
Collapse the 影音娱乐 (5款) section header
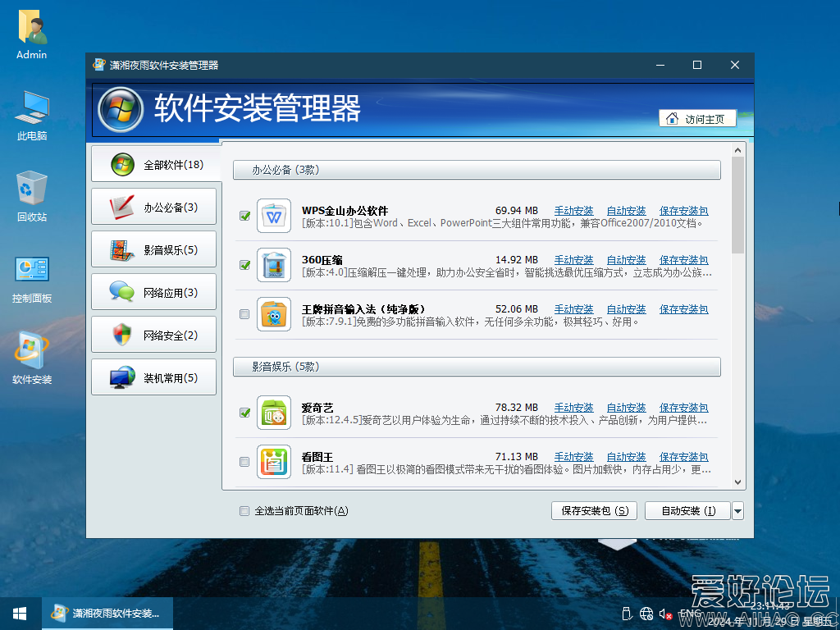tap(477, 367)
